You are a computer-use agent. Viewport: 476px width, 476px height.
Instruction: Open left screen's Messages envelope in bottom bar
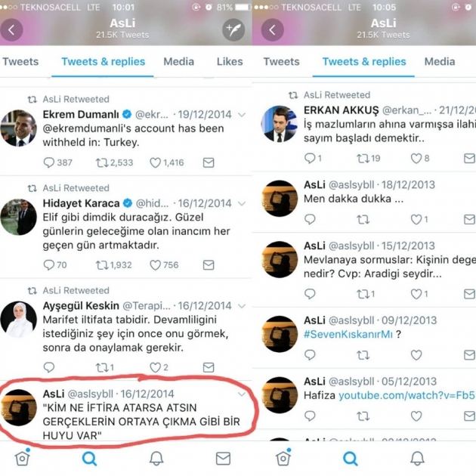click(223, 459)
